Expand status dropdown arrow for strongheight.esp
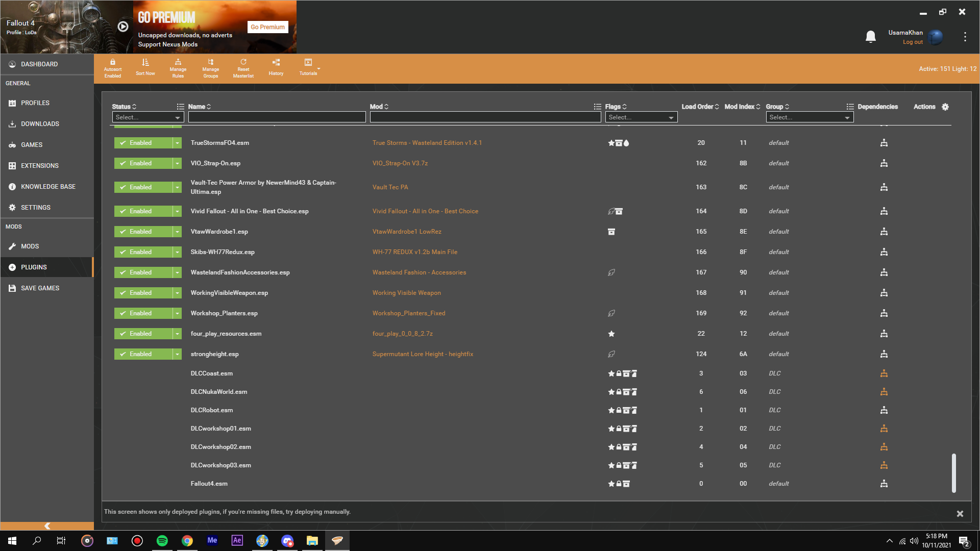Image resolution: width=980 pixels, height=551 pixels. [x=177, y=354]
